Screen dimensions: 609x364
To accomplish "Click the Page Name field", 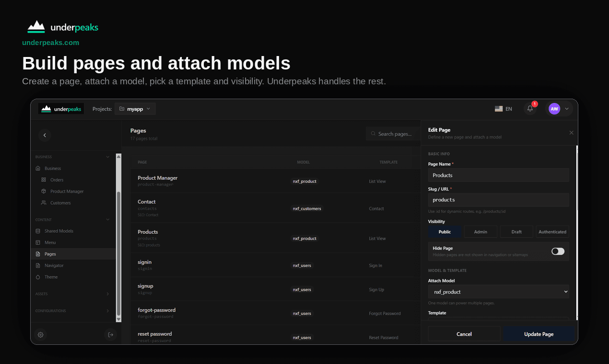I will (499, 175).
